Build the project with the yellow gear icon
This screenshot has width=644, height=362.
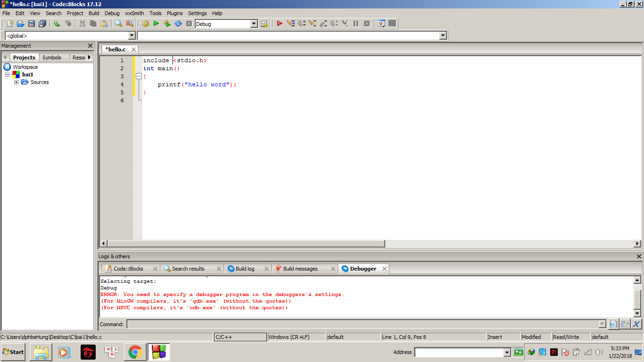(x=146, y=24)
